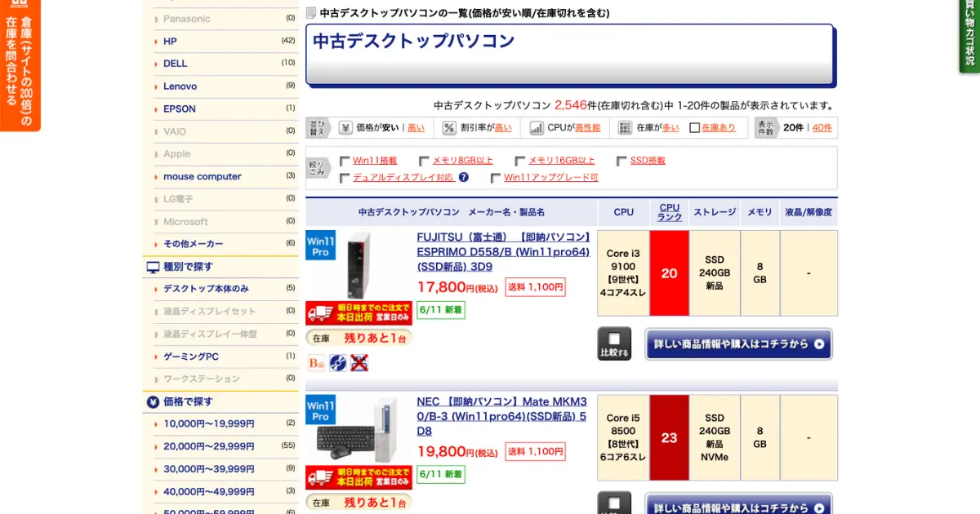Click the B品 grade icon on the FUJITSU item
Screen dimensions: 980x514
click(317, 363)
